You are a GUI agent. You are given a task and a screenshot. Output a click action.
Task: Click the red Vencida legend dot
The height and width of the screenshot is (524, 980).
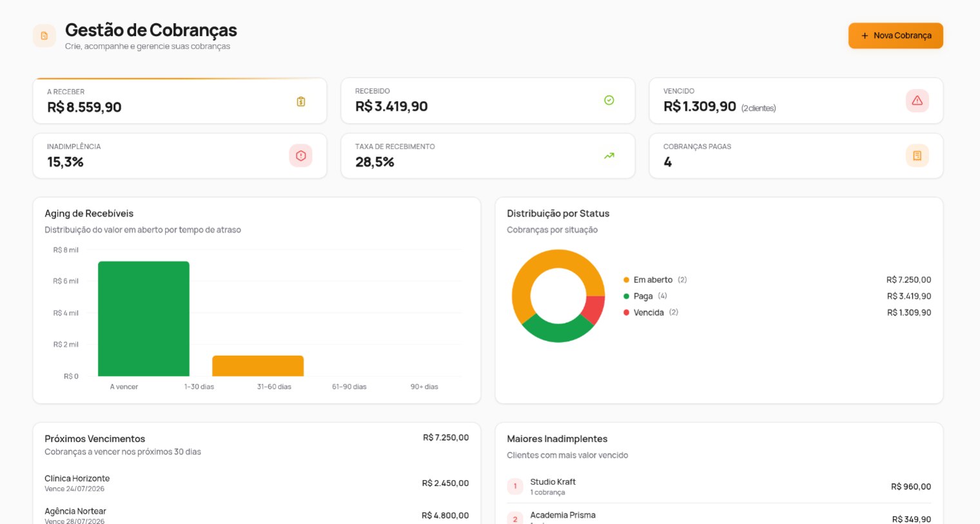[626, 313]
